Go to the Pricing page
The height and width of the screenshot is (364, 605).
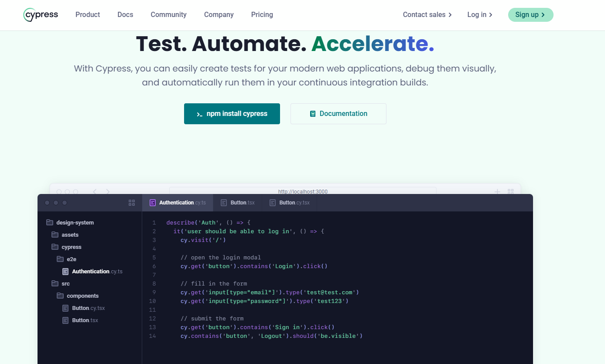coord(262,15)
